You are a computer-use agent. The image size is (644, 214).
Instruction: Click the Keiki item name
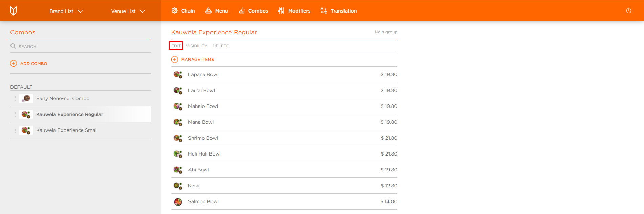[194, 186]
